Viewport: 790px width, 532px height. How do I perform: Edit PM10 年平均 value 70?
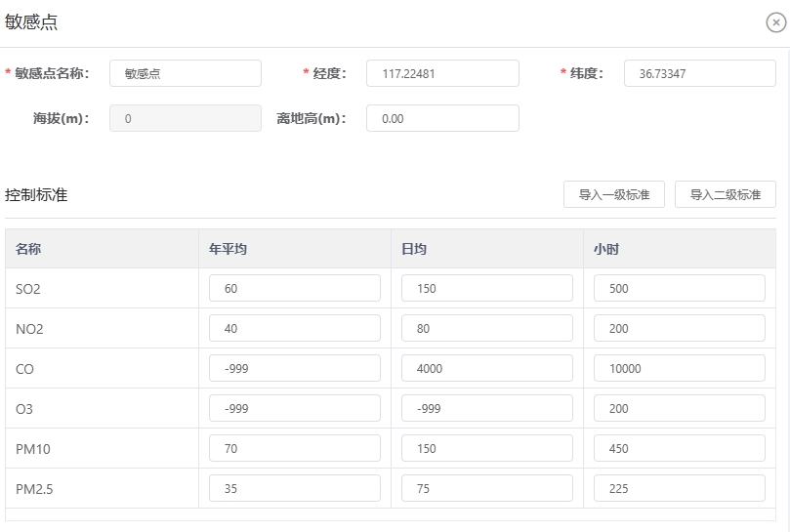pos(295,448)
